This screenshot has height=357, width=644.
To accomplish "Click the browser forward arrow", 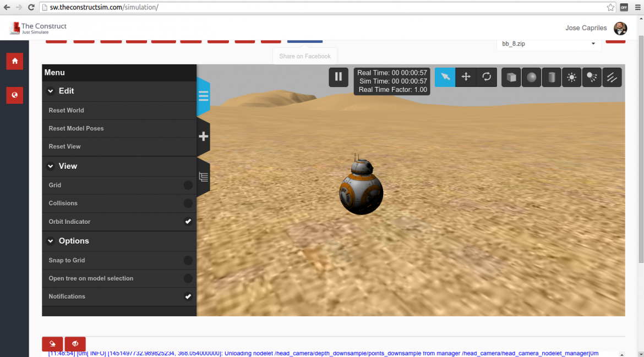I will [19, 7].
